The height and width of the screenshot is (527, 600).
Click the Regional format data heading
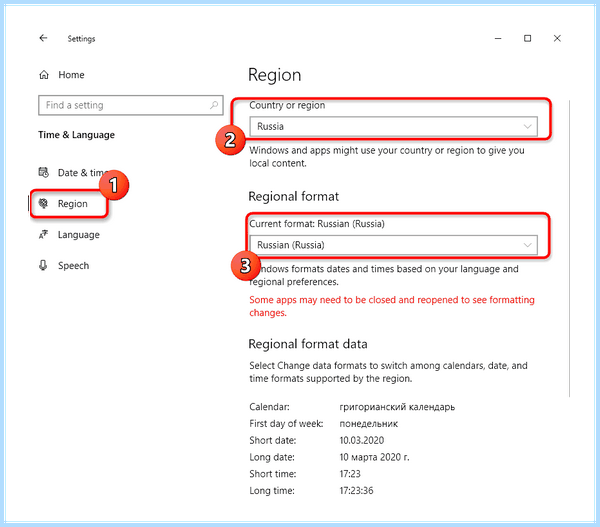pyautogui.click(x=308, y=344)
